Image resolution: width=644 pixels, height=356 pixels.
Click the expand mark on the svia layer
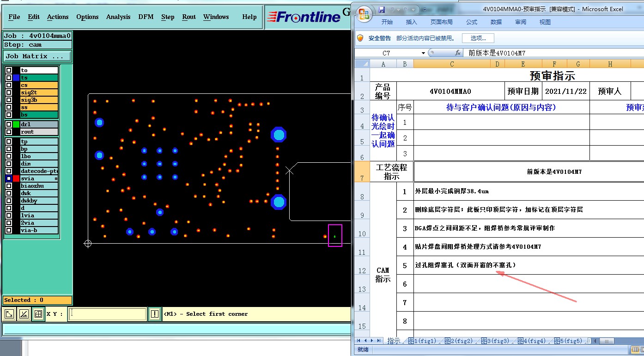click(56, 178)
